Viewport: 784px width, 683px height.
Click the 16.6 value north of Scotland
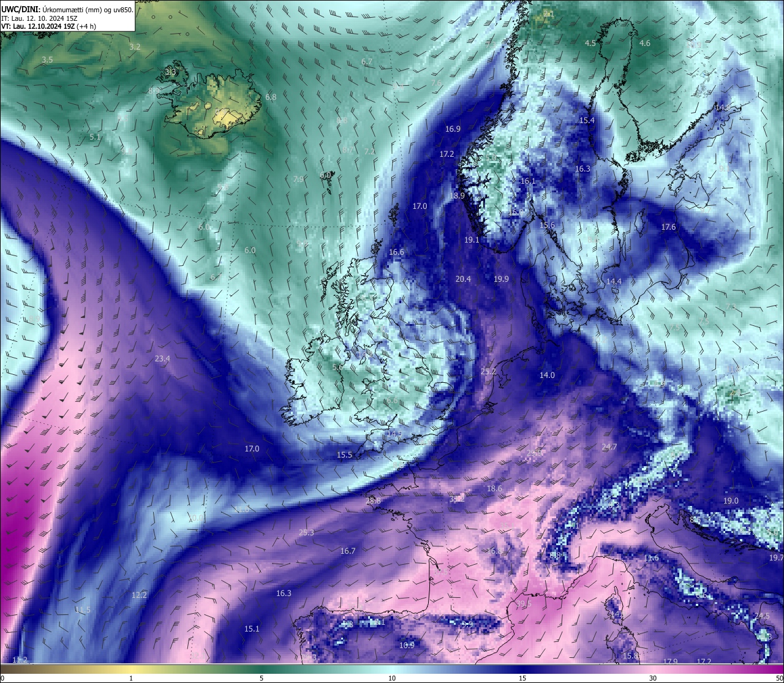pos(396,252)
